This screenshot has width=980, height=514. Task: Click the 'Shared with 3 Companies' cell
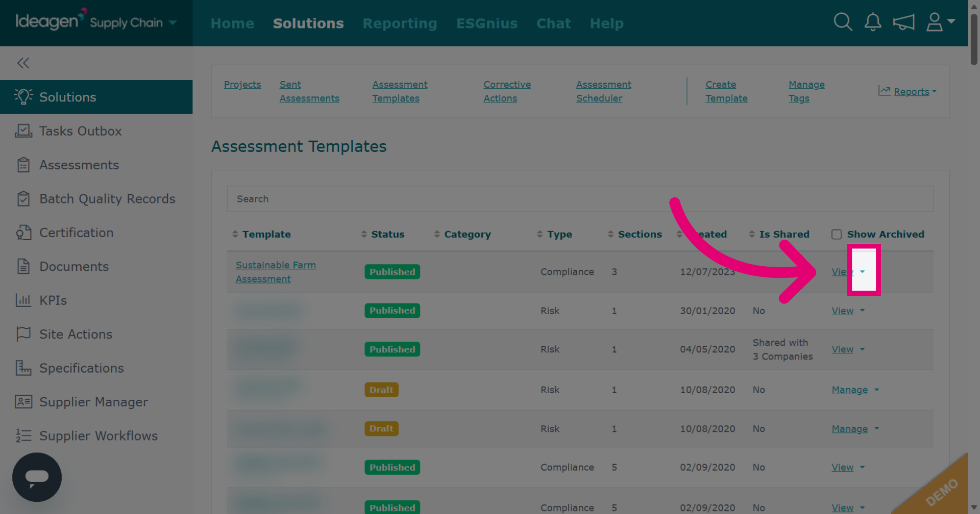pos(782,349)
